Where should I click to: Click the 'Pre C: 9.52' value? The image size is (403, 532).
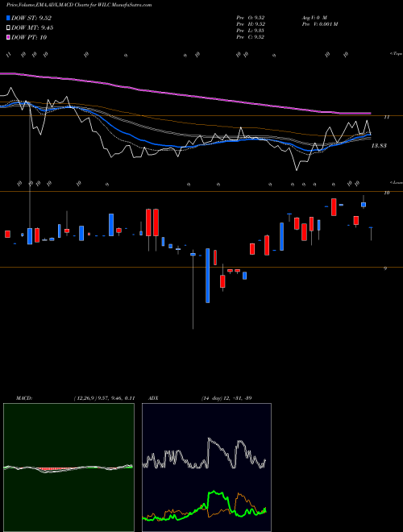251,37
